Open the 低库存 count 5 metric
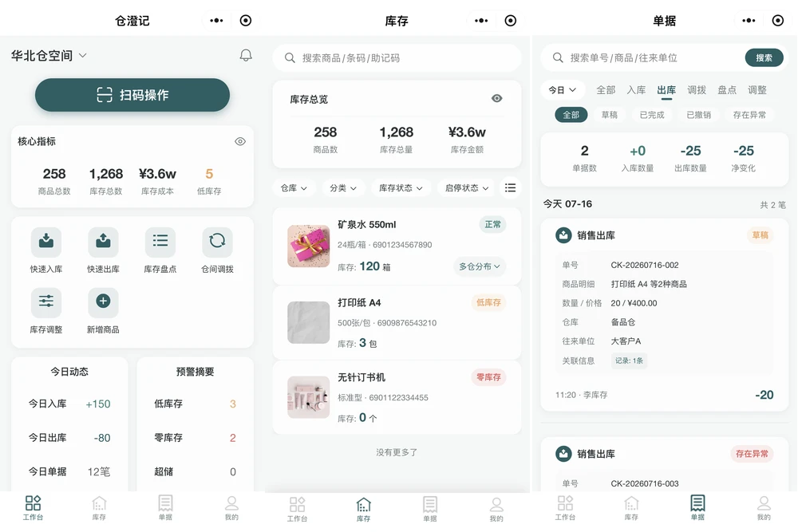 coord(209,181)
